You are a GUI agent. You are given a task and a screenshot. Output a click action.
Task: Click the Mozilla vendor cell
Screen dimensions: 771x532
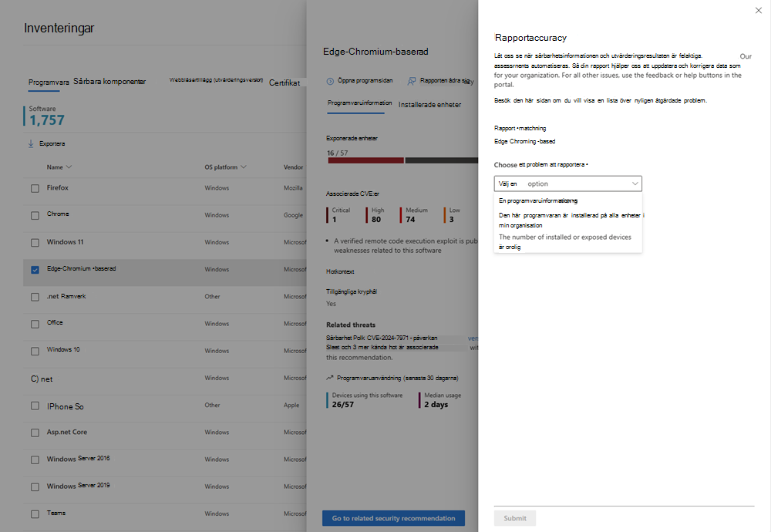coord(293,188)
